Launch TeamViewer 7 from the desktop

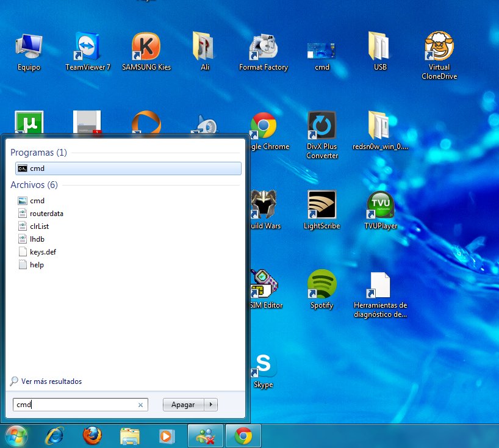pos(87,52)
